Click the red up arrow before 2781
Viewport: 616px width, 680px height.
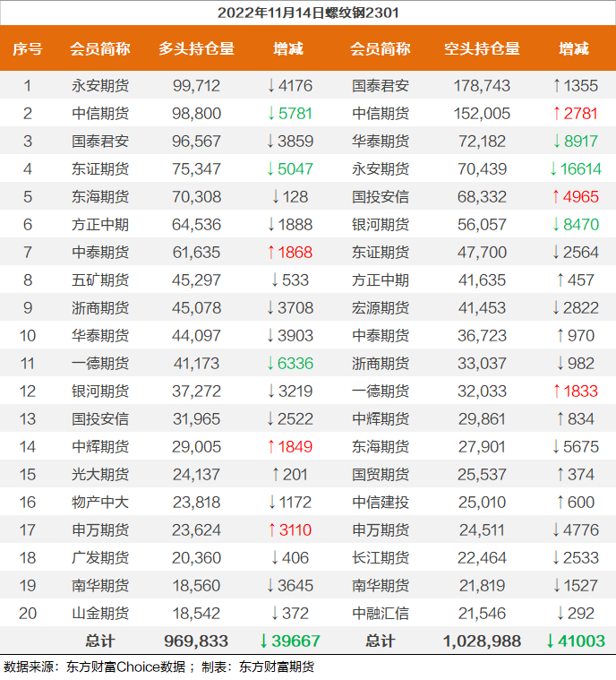(557, 114)
